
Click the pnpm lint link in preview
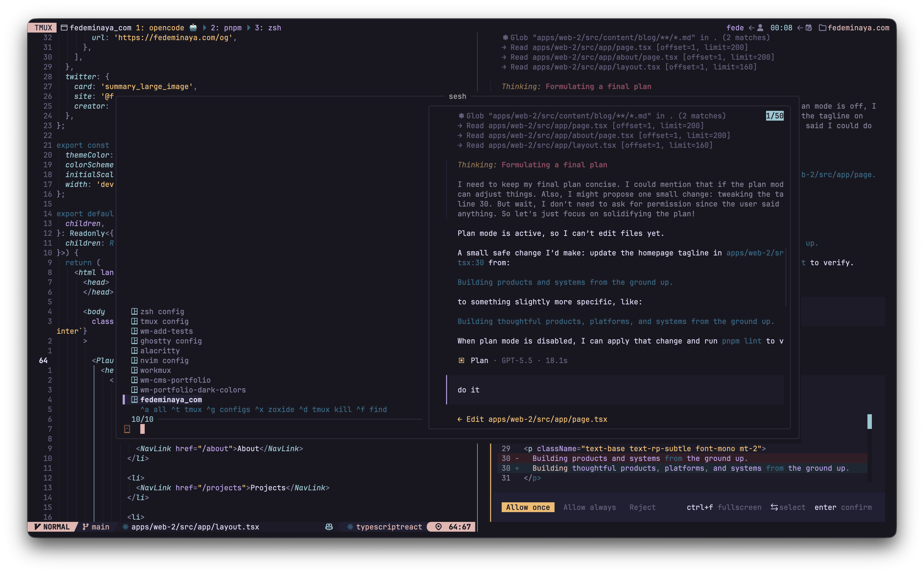tap(742, 341)
